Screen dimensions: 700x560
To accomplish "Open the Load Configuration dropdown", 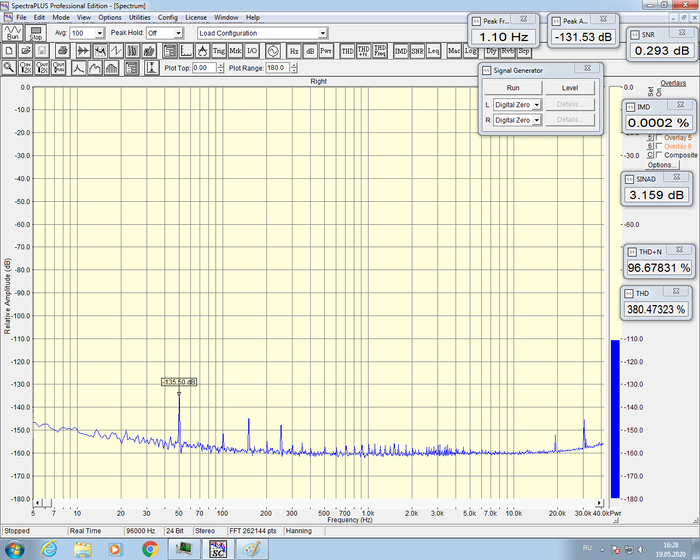I will [323, 33].
